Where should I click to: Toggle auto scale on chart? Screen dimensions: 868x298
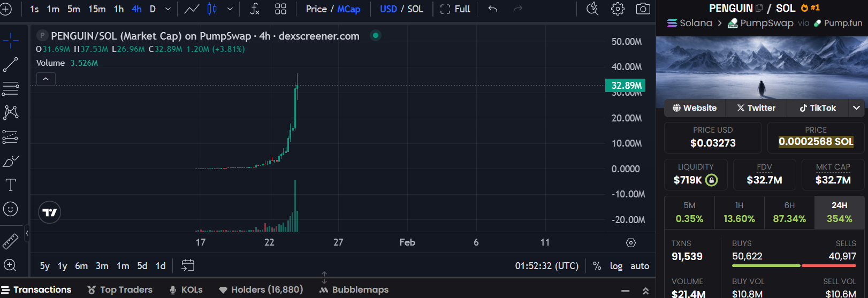639,266
